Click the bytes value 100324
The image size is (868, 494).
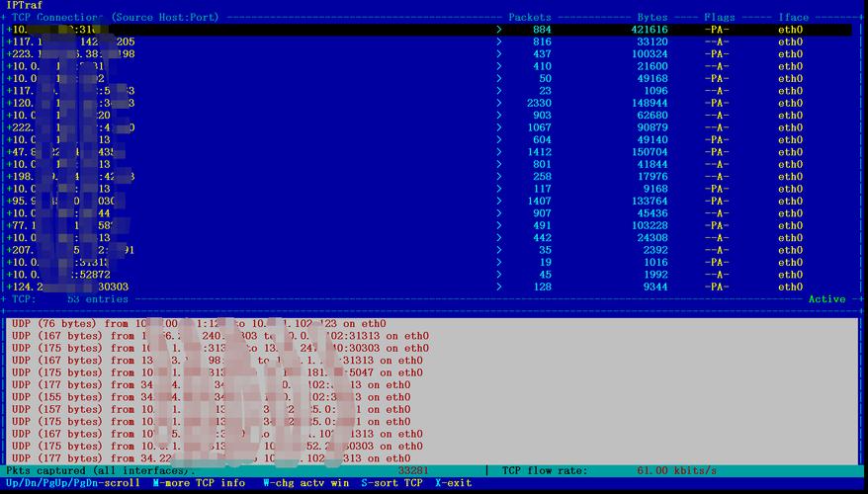(650, 54)
